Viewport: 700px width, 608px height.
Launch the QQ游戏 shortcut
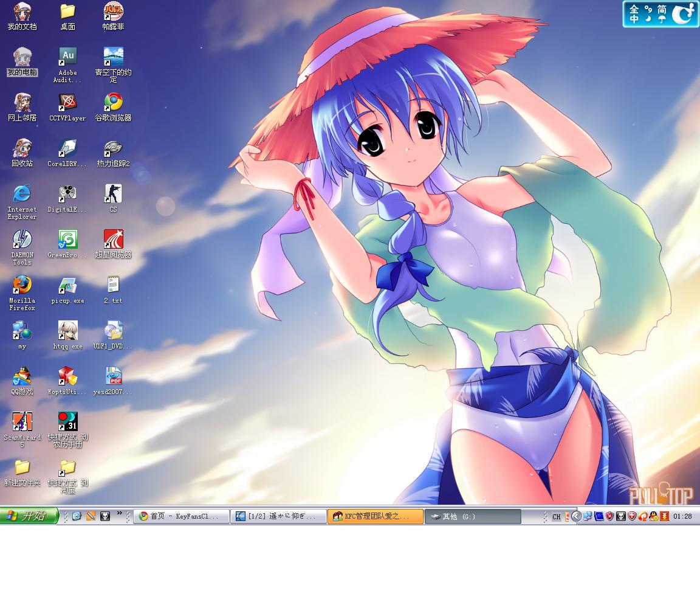coord(22,381)
